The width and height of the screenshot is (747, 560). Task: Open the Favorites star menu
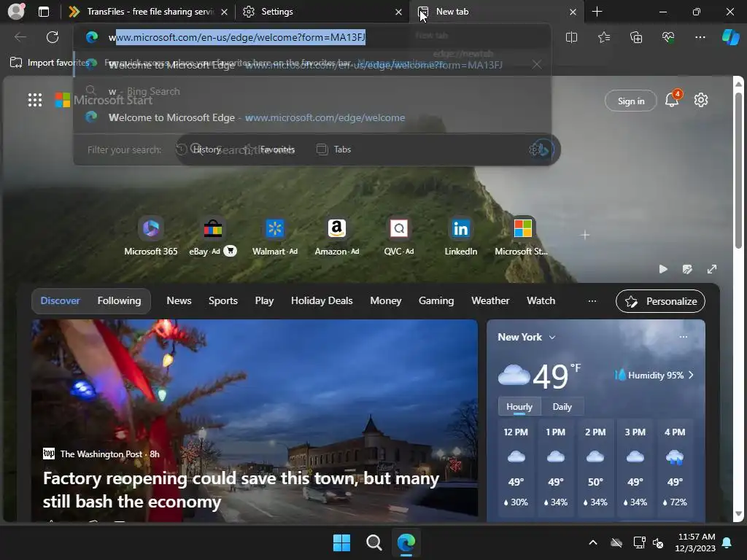[603, 37]
